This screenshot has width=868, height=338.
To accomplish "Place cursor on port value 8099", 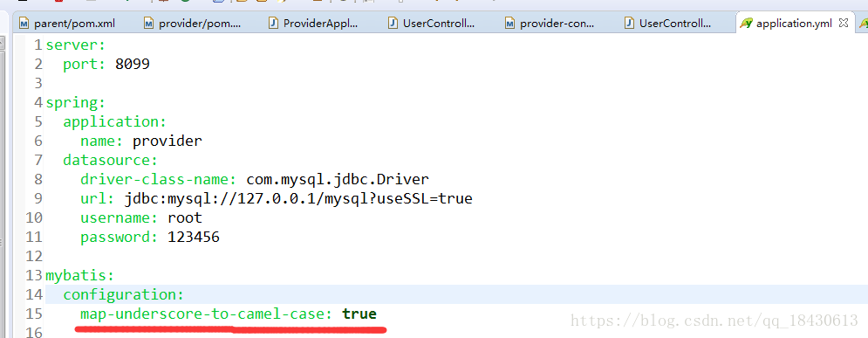I will click(133, 64).
